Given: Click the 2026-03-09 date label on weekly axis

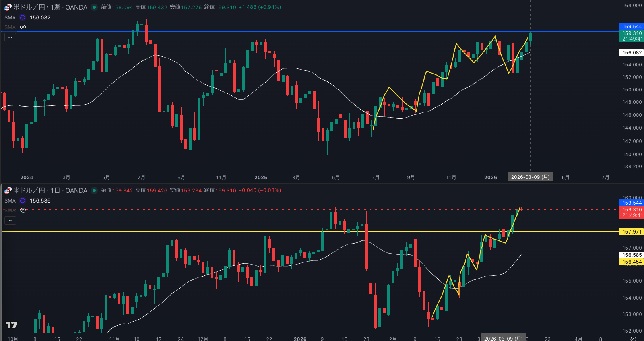Looking at the screenshot, I should click(530, 177).
